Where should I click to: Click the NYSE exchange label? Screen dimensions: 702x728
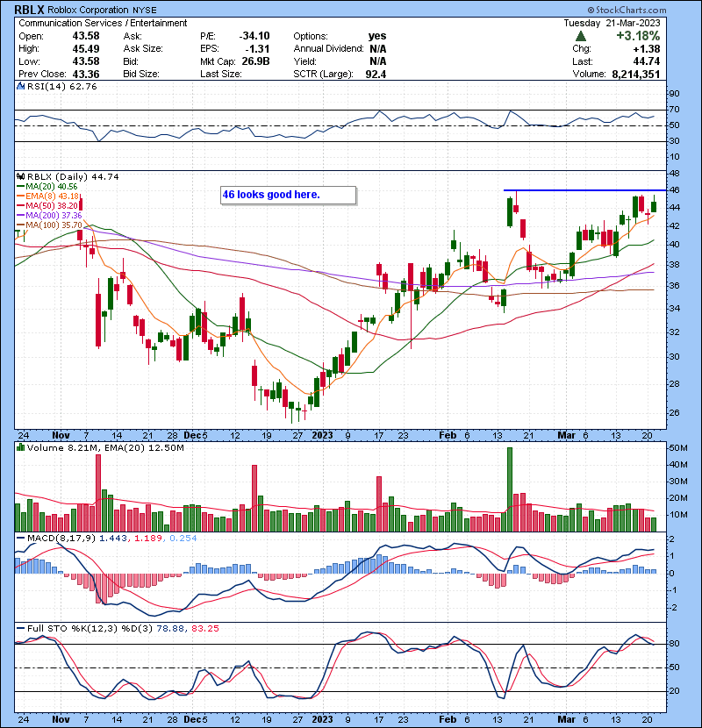[x=145, y=11]
